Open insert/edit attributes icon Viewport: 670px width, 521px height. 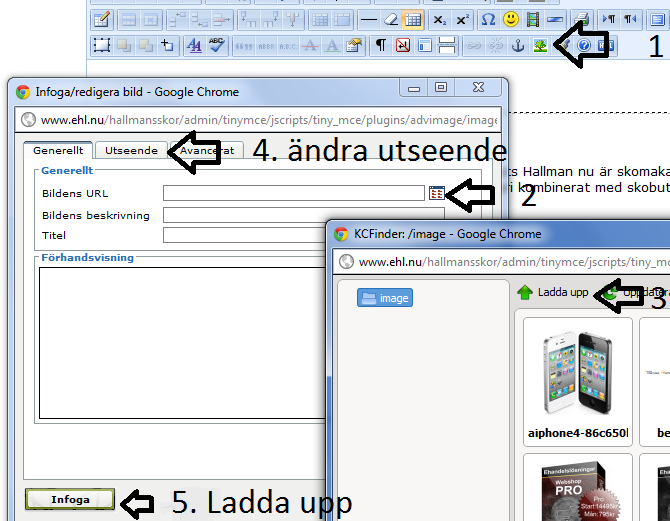pos(355,45)
